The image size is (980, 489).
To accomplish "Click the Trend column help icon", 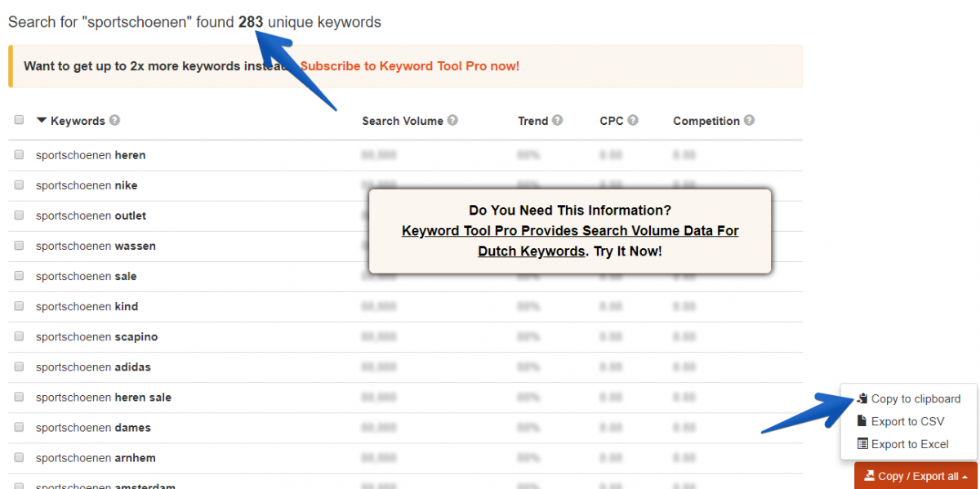I will (559, 120).
